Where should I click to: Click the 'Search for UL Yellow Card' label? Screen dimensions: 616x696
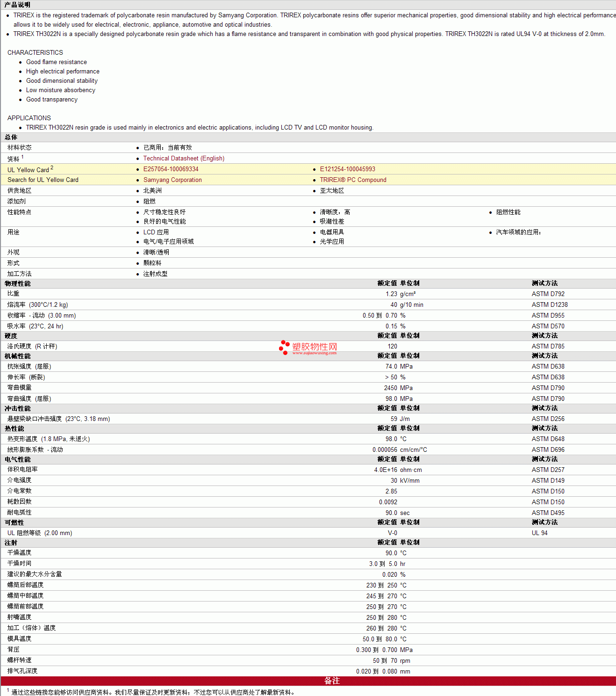(43, 180)
